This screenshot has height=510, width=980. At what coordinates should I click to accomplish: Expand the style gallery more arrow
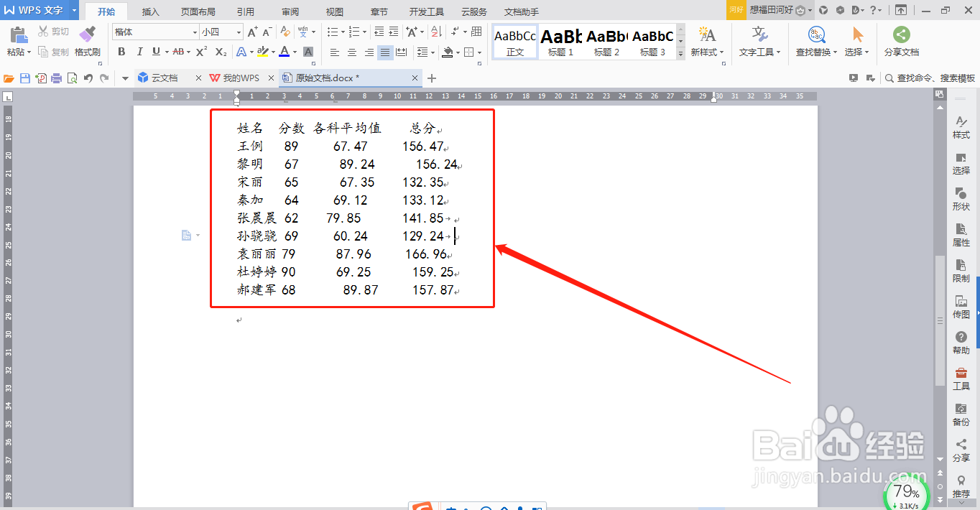tap(680, 53)
